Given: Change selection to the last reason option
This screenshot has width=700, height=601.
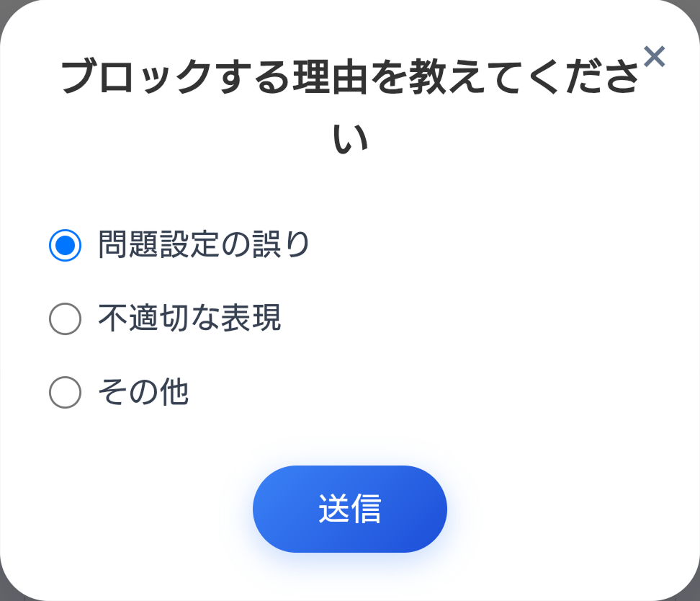Looking at the screenshot, I should pos(64,392).
